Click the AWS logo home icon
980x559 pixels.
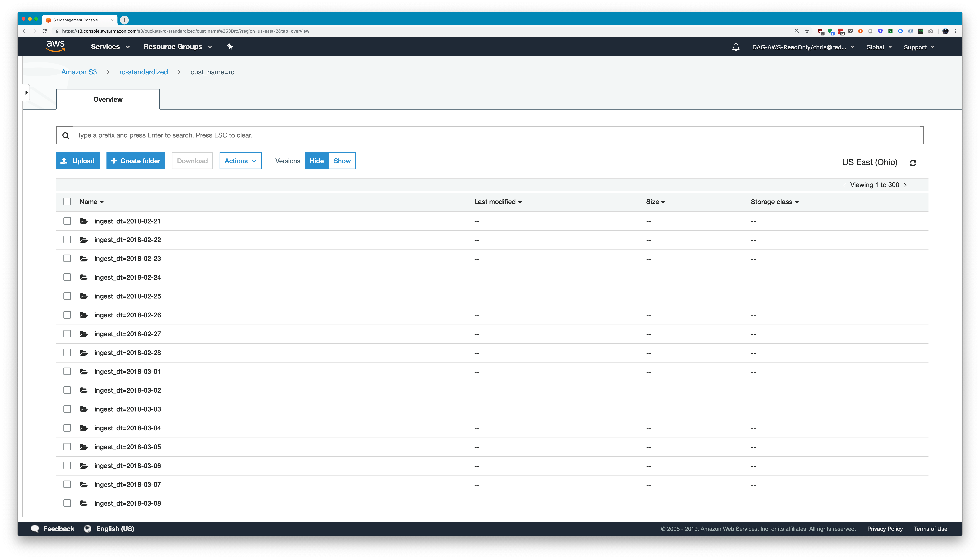(x=56, y=46)
